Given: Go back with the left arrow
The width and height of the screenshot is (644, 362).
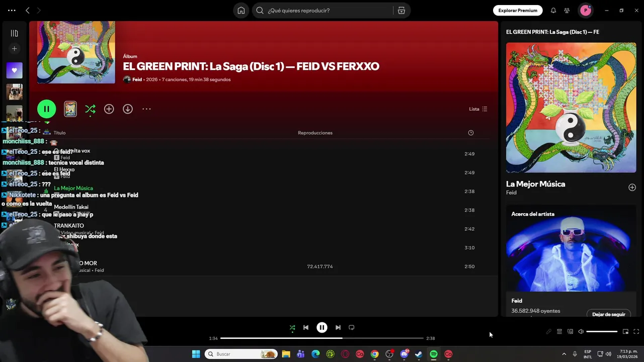Looking at the screenshot, I should point(28,10).
